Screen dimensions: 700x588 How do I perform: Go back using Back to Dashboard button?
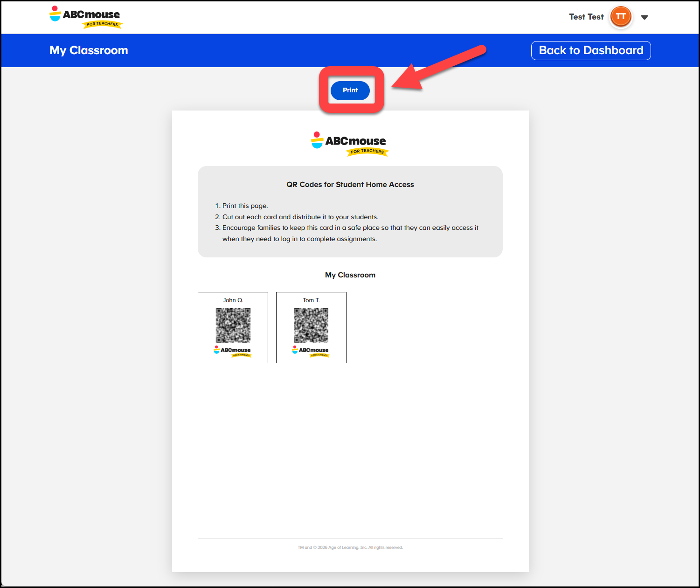click(591, 50)
